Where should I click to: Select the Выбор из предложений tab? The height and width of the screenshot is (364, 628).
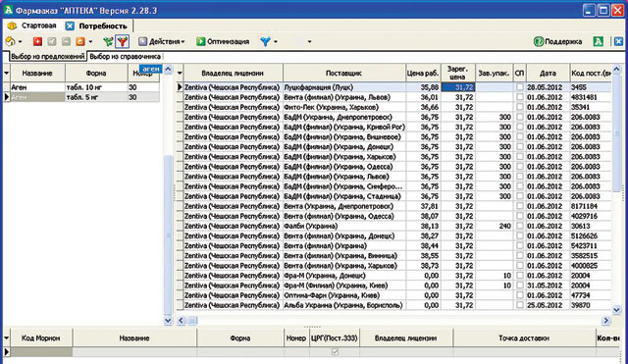point(47,57)
